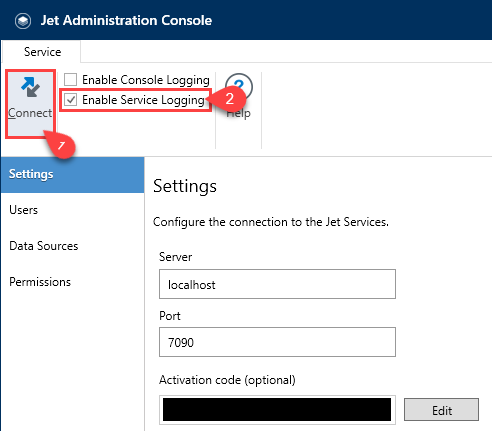Uncheck Enable Service Logging
The width and height of the screenshot is (492, 431).
coord(71,100)
